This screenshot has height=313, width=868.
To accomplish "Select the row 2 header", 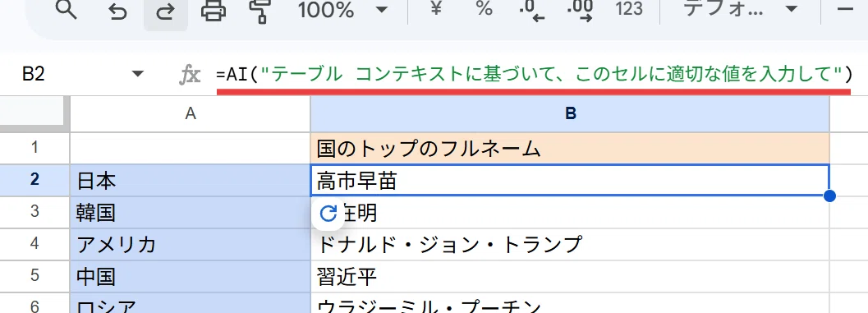I will (x=34, y=180).
